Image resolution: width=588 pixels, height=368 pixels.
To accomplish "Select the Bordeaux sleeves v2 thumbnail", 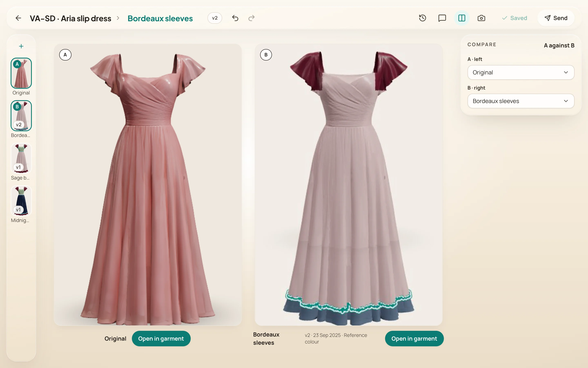I will click(x=21, y=116).
